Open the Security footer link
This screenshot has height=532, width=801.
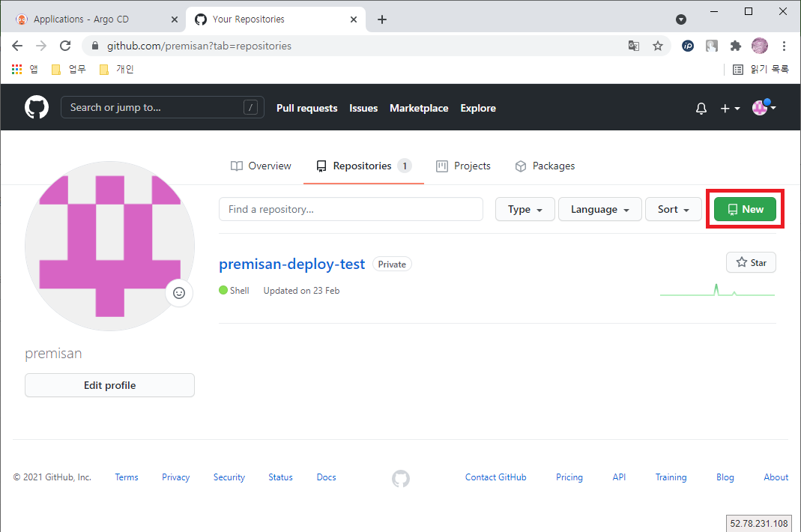(229, 477)
